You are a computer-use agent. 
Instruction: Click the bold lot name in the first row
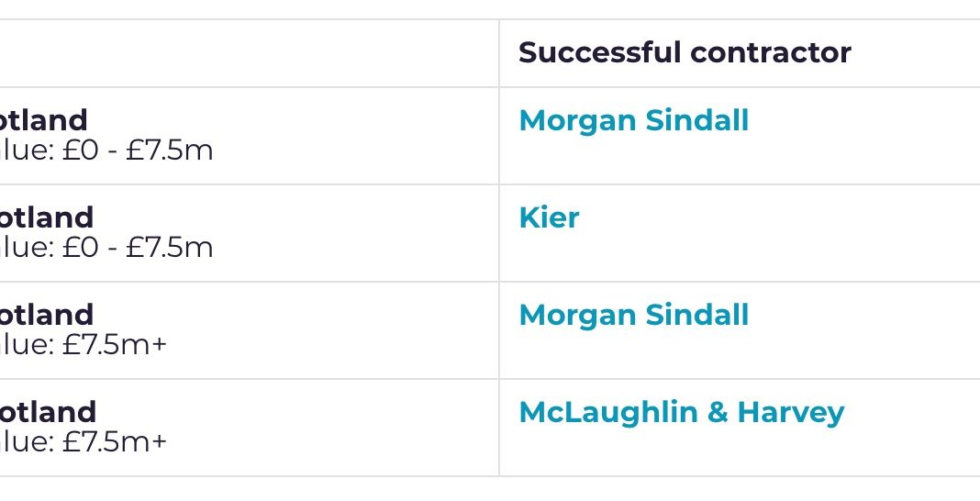(44, 120)
